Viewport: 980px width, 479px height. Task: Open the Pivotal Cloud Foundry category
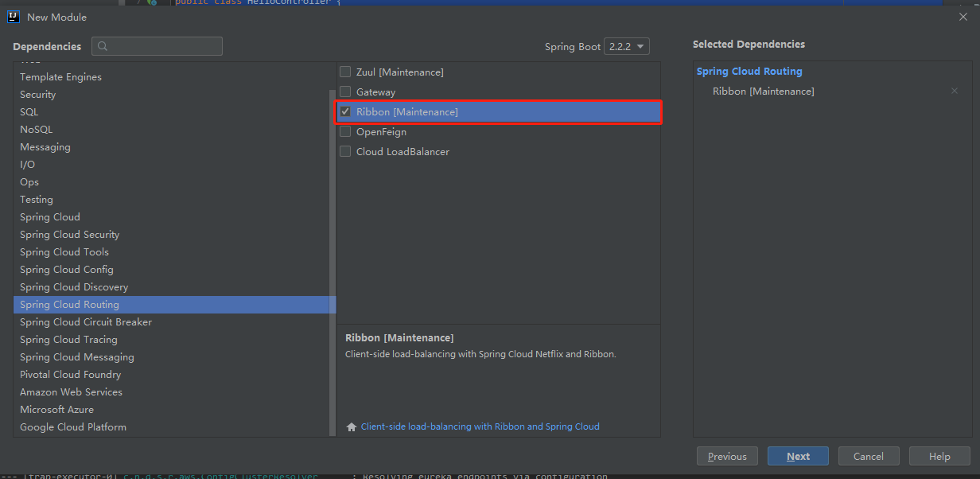(171, 375)
